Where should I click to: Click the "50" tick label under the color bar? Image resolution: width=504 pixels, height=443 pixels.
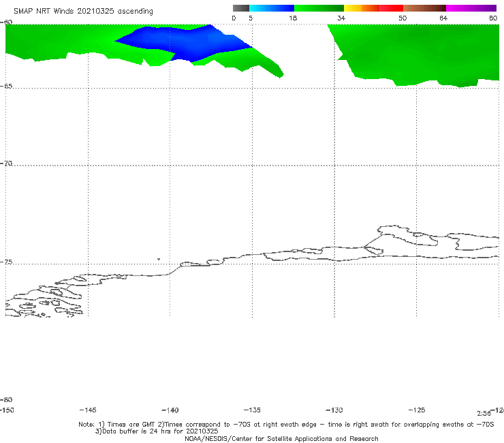(403, 18)
